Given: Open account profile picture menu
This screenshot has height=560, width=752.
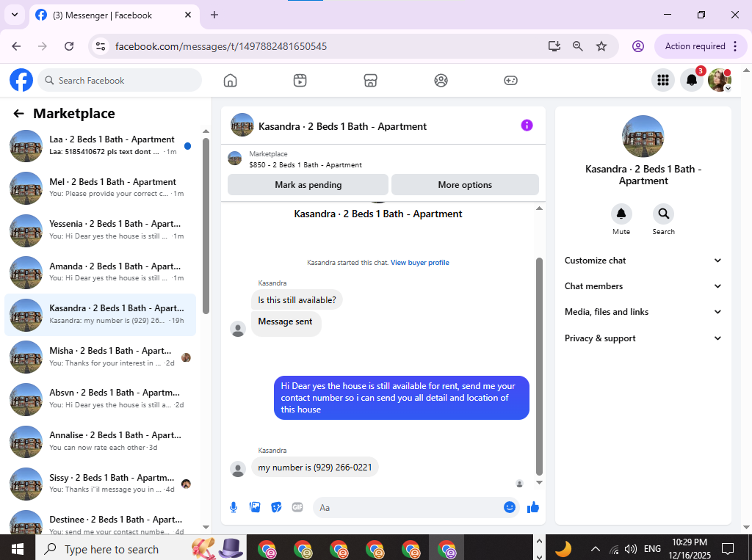Looking at the screenshot, I should [720, 80].
